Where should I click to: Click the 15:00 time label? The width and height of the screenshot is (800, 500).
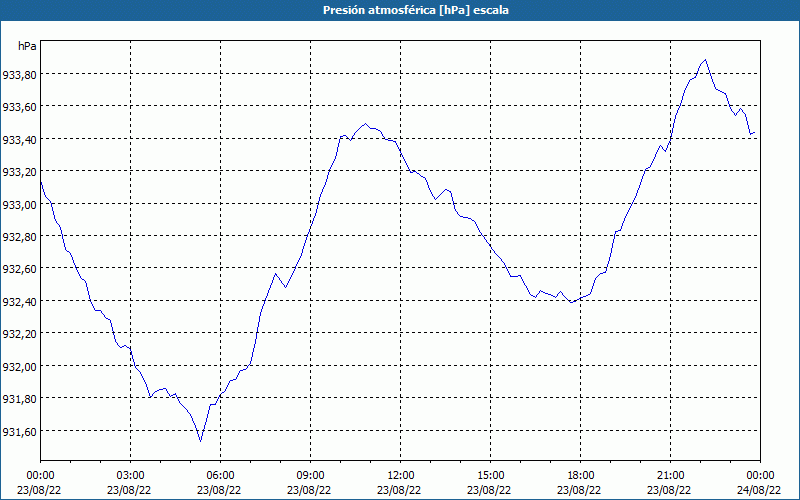click(490, 476)
